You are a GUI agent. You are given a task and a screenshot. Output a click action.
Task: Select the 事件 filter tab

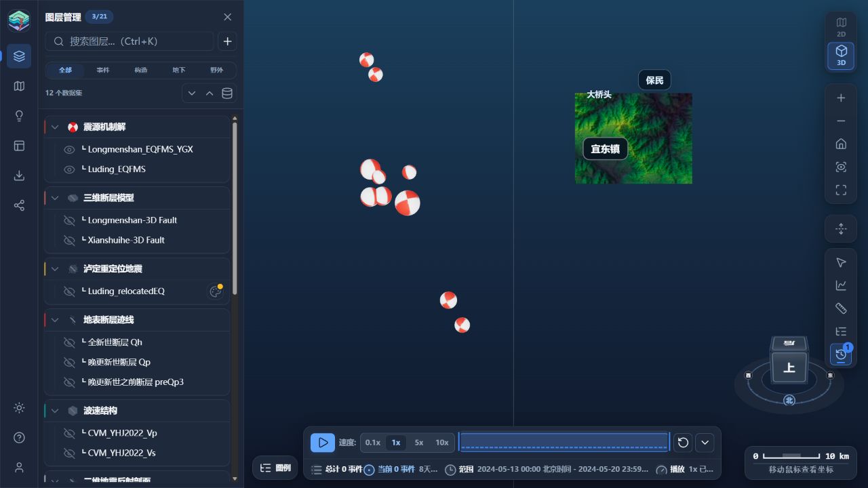pyautogui.click(x=103, y=70)
